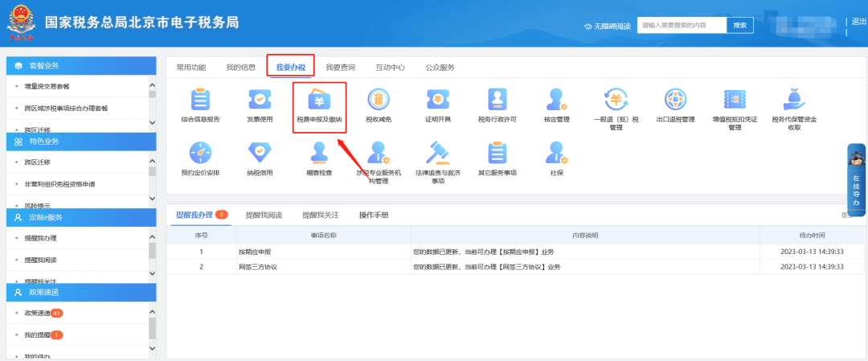Open the 其它服务事项 icon
This screenshot has width=868, height=361.
[497, 154]
